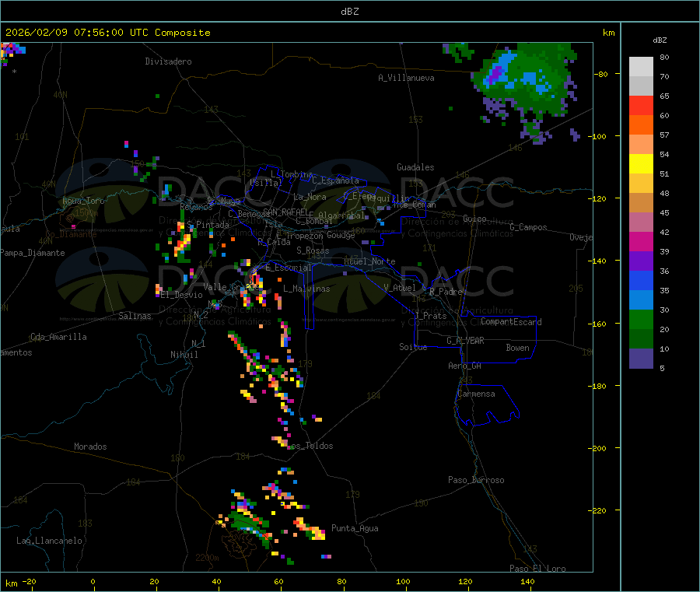
Task: Pick the red 60-65 dBZ legend swatch
Action: tap(641, 106)
